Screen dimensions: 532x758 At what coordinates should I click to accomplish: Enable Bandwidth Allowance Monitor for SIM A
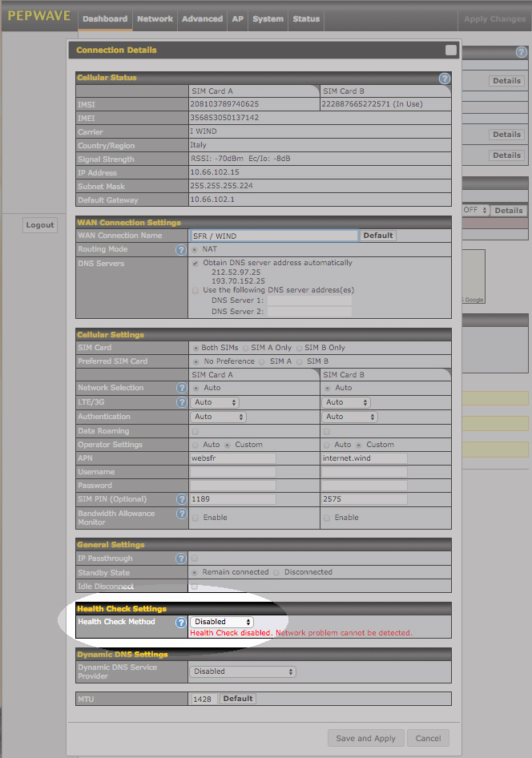point(195,518)
